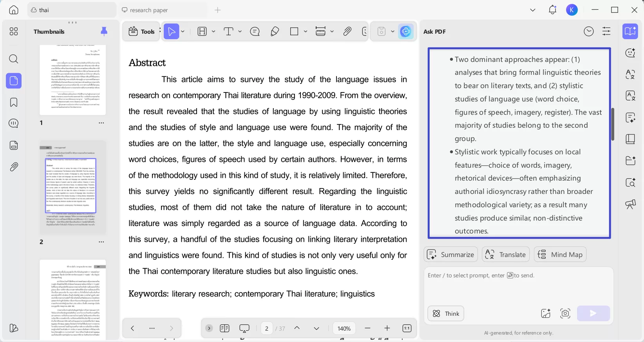Select the Text box tool
The width and height of the screenshot is (644, 342).
(x=228, y=31)
